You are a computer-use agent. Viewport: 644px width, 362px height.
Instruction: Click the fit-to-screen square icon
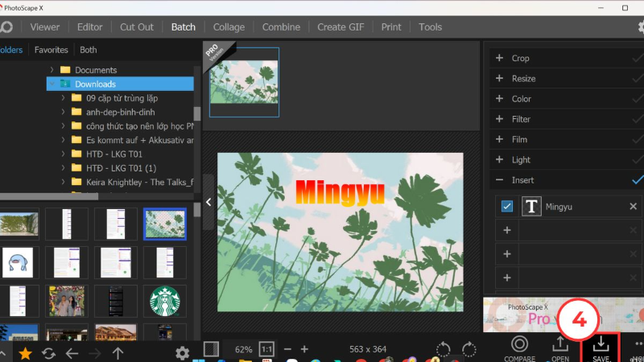pos(211,349)
